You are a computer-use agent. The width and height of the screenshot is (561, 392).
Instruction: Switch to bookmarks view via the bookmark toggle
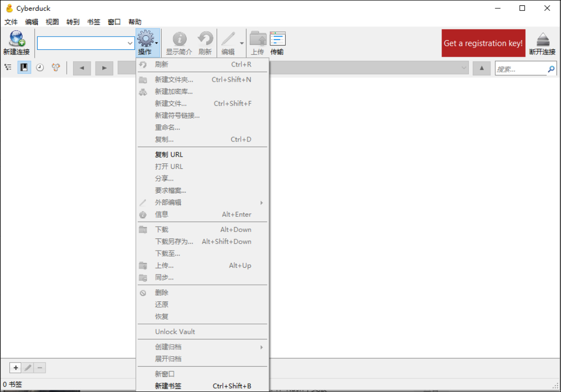pyautogui.click(x=24, y=68)
